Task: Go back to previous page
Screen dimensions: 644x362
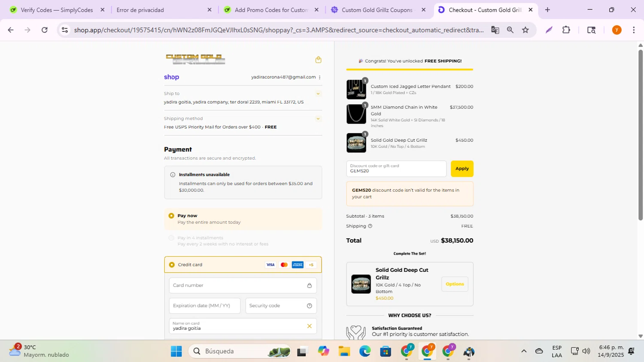Action: (11, 30)
